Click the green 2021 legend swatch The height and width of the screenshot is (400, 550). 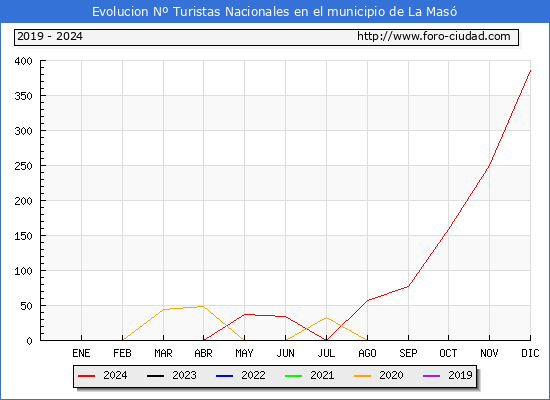coord(294,376)
